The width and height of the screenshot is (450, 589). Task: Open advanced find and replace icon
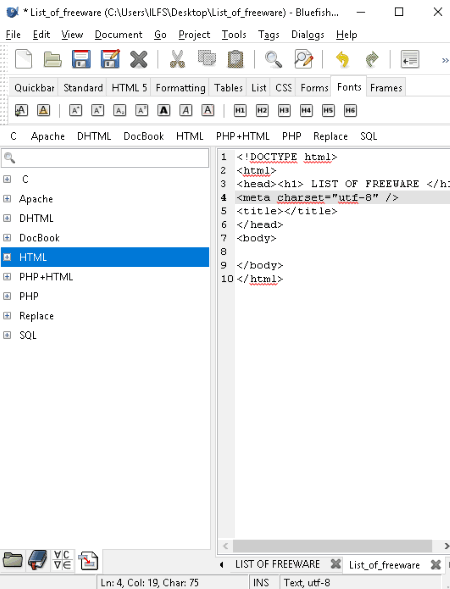click(x=304, y=59)
